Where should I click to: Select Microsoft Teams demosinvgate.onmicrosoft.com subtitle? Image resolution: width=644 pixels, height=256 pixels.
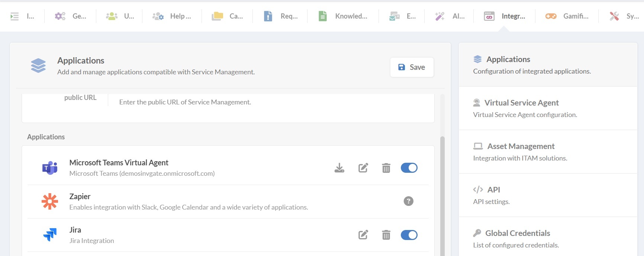[x=142, y=174]
